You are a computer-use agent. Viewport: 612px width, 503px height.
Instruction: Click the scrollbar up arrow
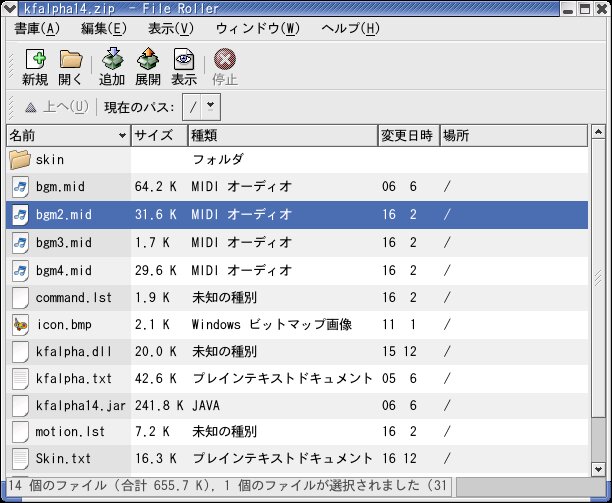tap(598, 132)
